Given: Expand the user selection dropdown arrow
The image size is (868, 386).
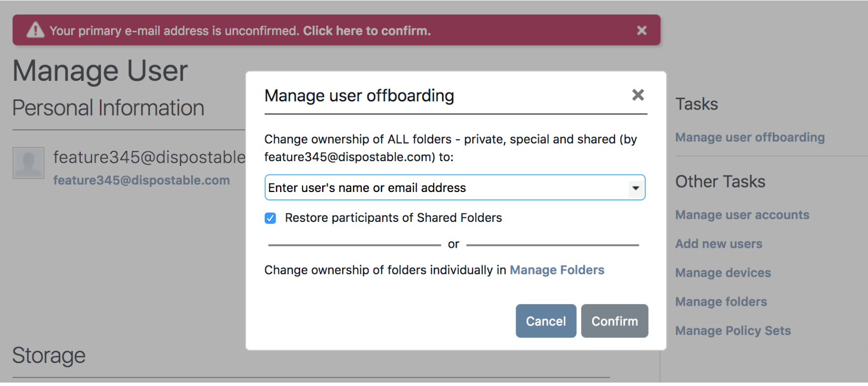Looking at the screenshot, I should coord(635,188).
